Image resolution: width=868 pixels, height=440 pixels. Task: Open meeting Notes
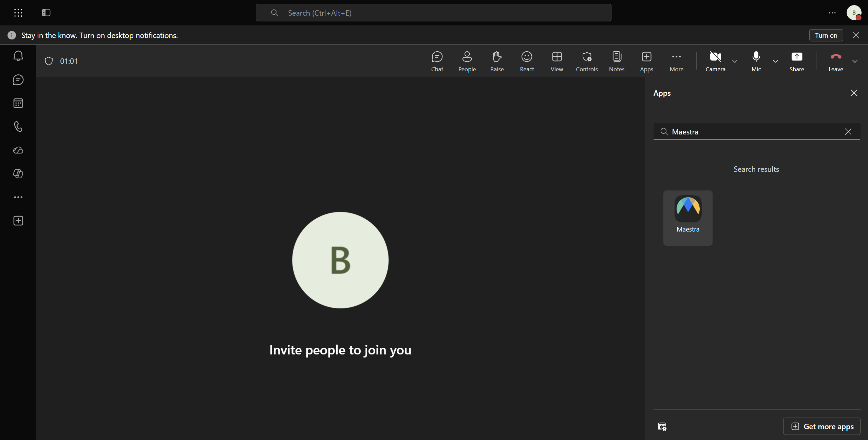coord(617,61)
